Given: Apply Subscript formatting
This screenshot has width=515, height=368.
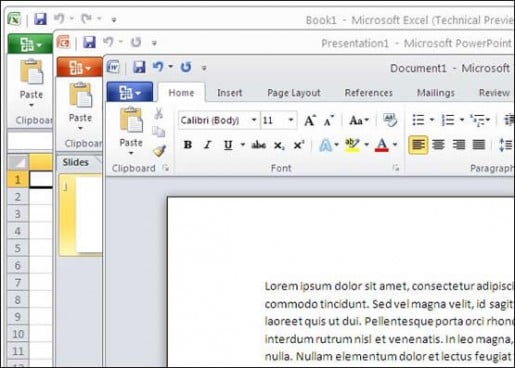Looking at the screenshot, I should pyautogui.click(x=279, y=145).
